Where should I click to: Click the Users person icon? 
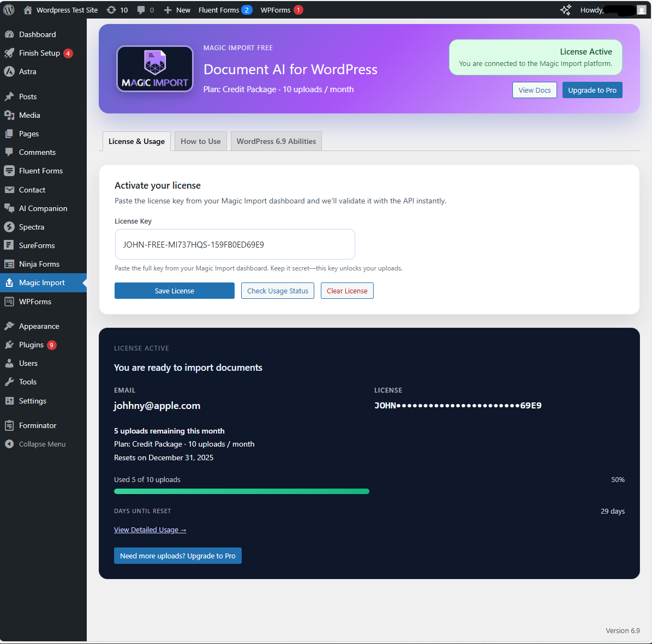click(x=9, y=363)
